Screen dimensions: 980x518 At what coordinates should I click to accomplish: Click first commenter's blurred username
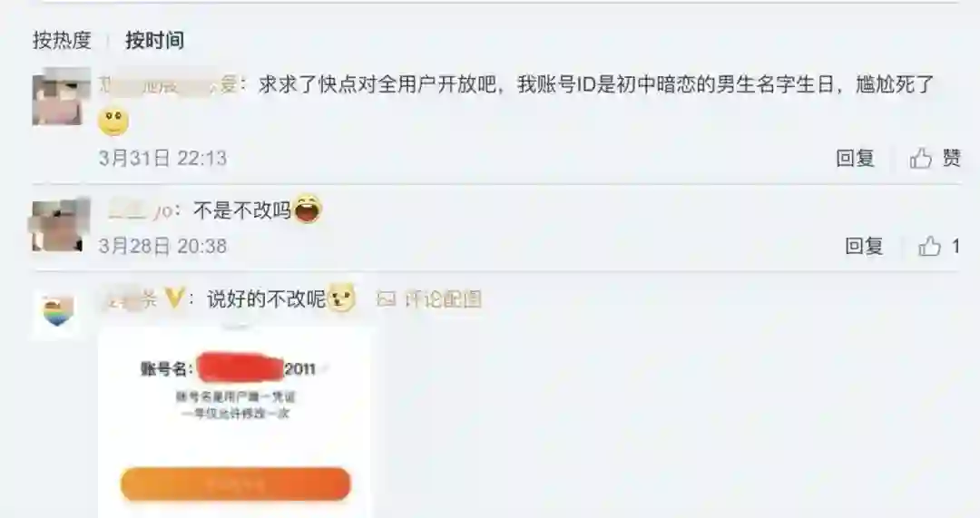coord(168,84)
